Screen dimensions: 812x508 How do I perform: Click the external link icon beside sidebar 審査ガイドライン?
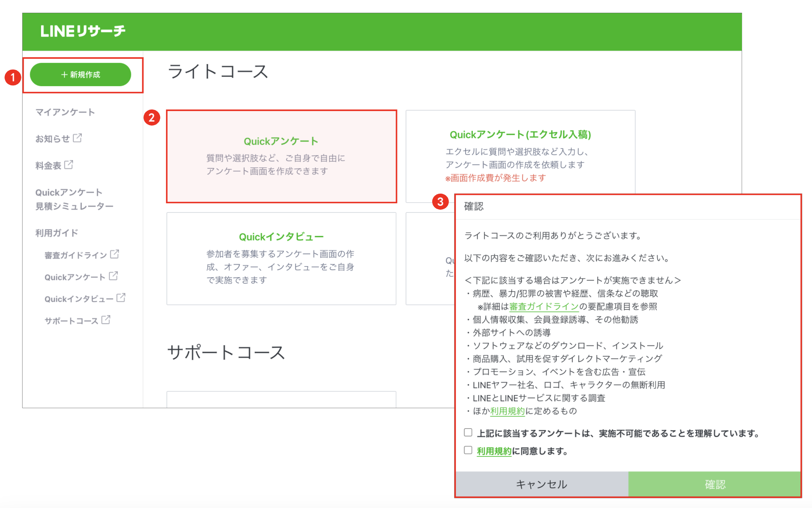[x=115, y=254]
